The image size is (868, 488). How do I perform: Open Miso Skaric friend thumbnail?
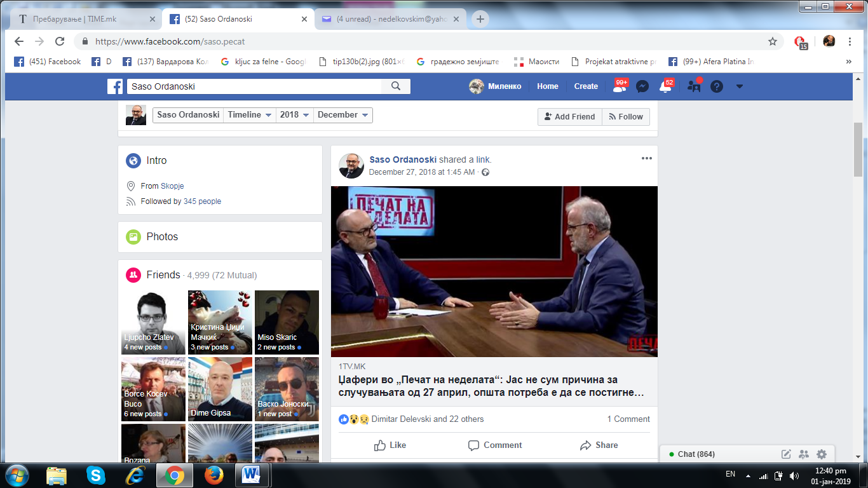(x=287, y=322)
